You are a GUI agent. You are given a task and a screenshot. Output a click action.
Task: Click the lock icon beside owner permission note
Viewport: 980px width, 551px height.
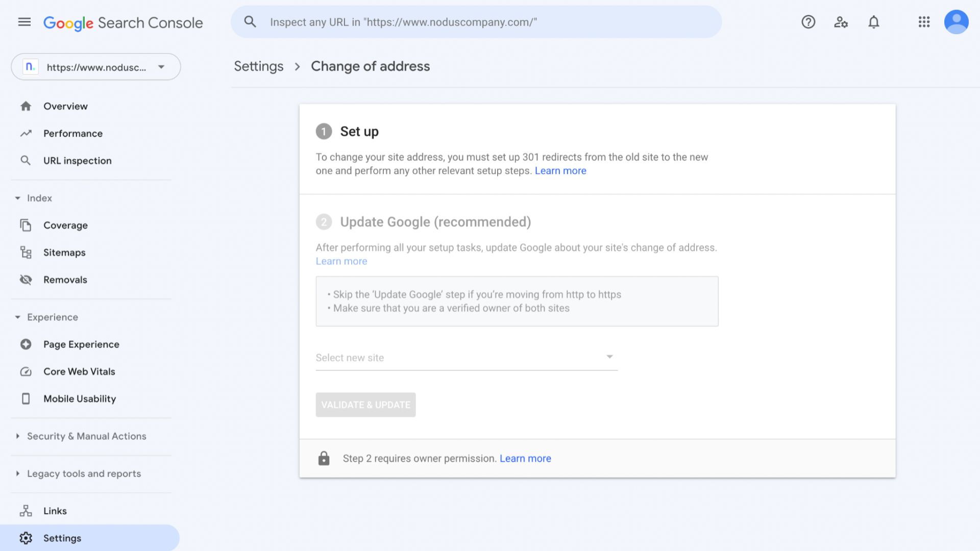tap(324, 458)
